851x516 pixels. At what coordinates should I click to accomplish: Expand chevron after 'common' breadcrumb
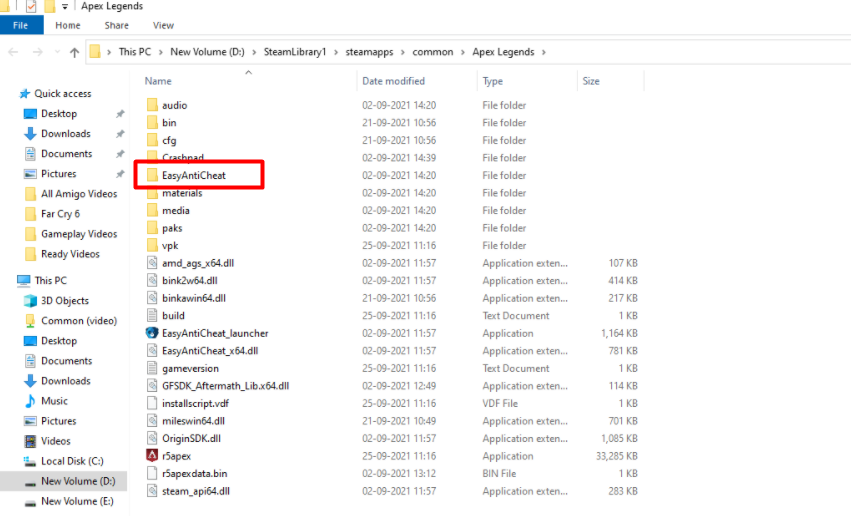click(x=463, y=52)
